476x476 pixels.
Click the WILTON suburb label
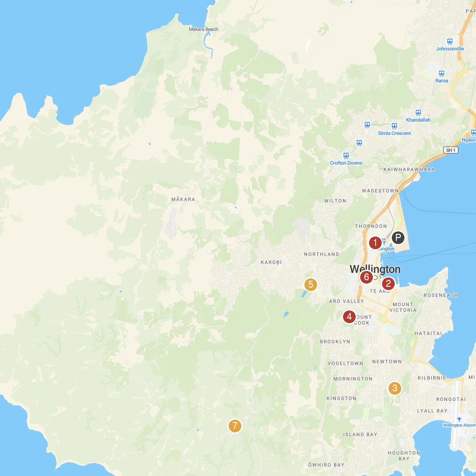click(x=335, y=201)
